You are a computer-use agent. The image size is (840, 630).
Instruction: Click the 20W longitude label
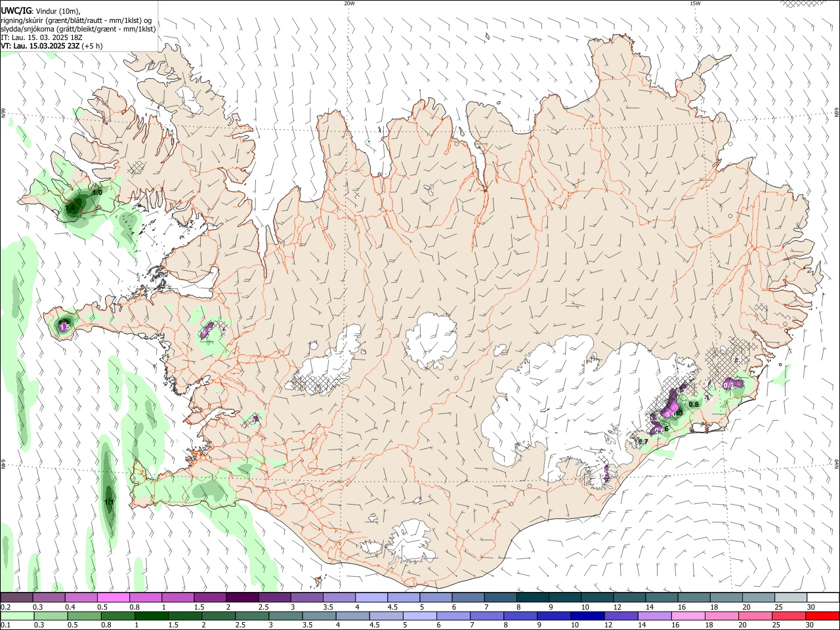pyautogui.click(x=349, y=3)
